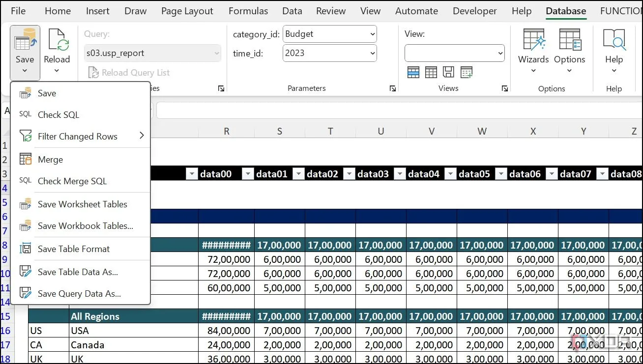
Task: Select the All Regions cell
Action: [x=134, y=316]
